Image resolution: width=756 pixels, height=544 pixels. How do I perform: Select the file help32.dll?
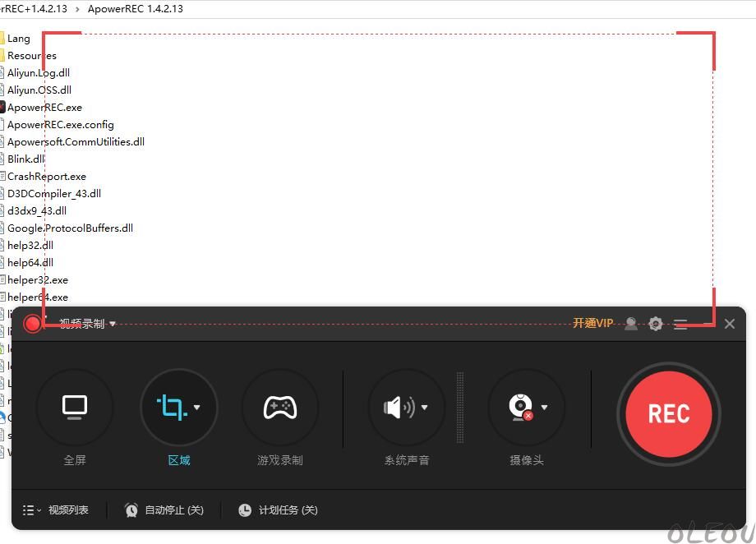(30, 246)
